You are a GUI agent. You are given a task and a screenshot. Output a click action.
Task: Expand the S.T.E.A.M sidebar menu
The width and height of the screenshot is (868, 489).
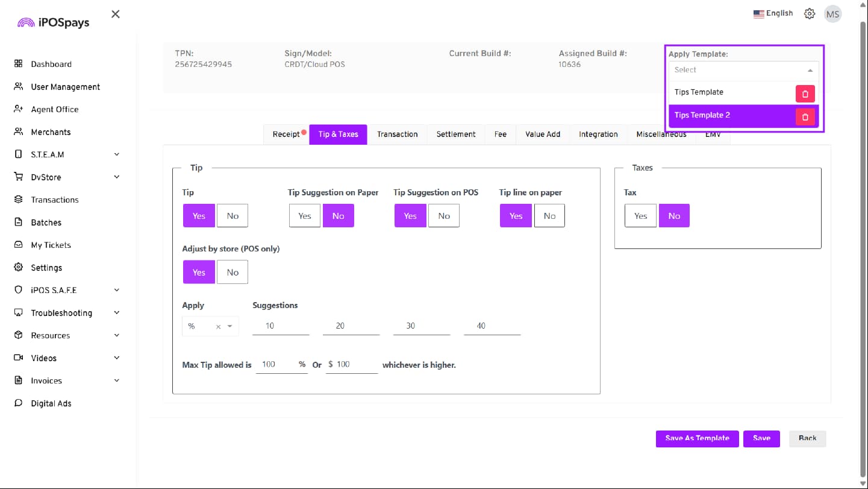tap(116, 154)
